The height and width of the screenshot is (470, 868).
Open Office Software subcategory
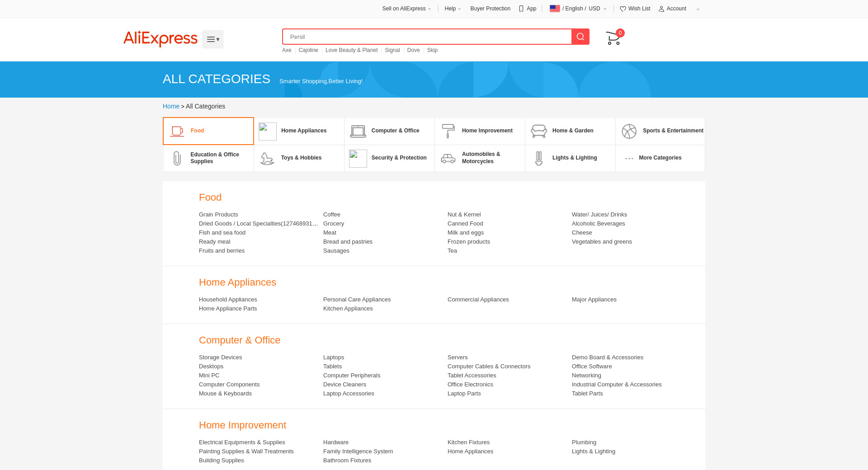592,367
